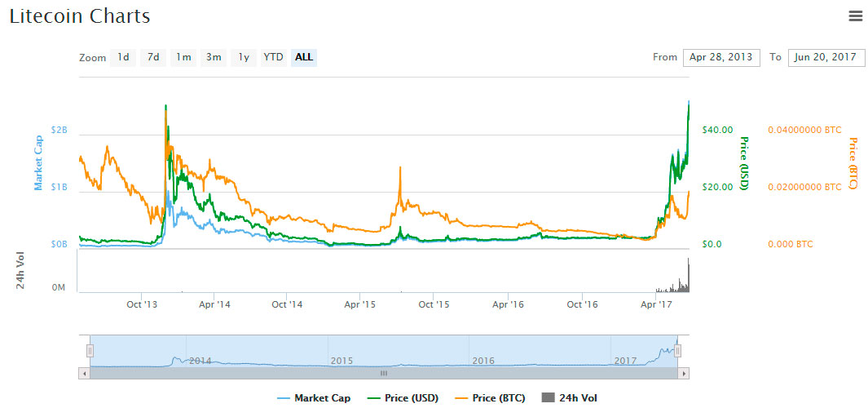The height and width of the screenshot is (408, 868).
Task: Grab the right navigator range handle
Action: [677, 350]
